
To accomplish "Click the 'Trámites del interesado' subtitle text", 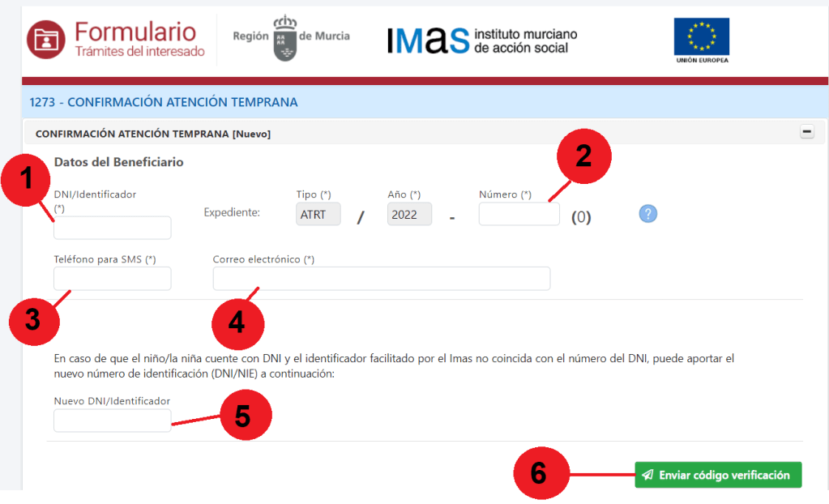I will tap(139, 52).
